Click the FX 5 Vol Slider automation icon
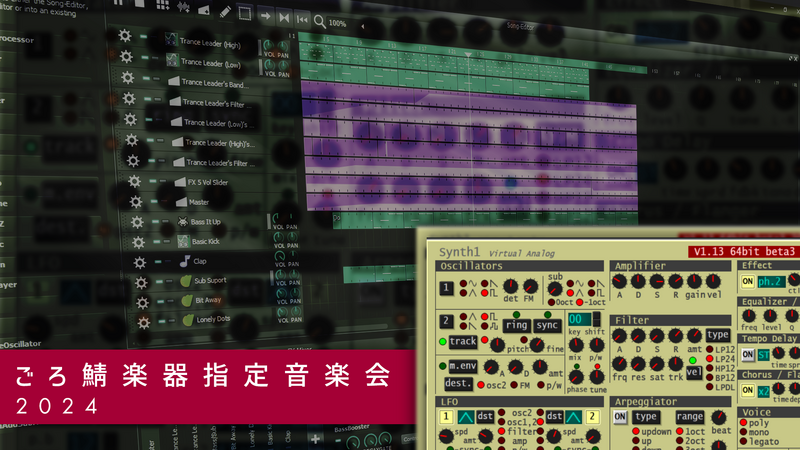 tap(180, 182)
